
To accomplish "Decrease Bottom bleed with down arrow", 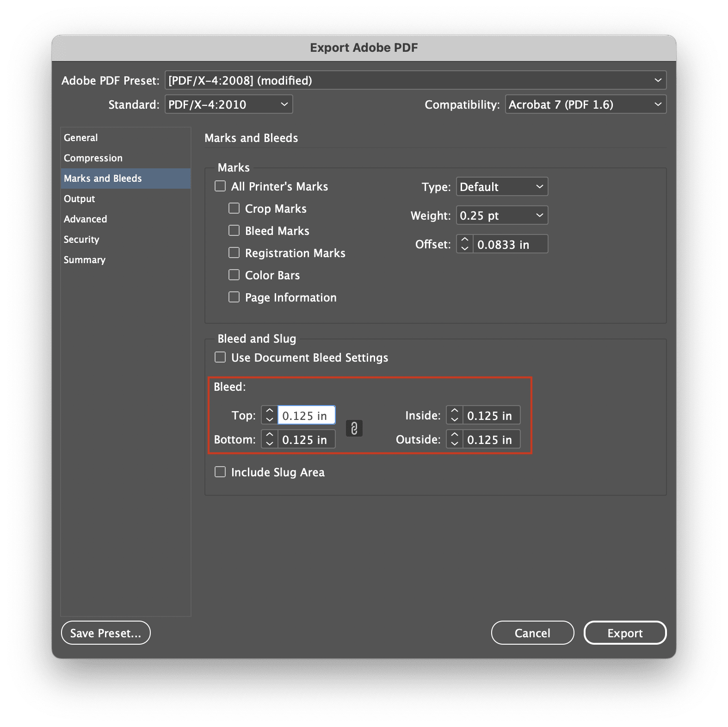I will coord(270,444).
